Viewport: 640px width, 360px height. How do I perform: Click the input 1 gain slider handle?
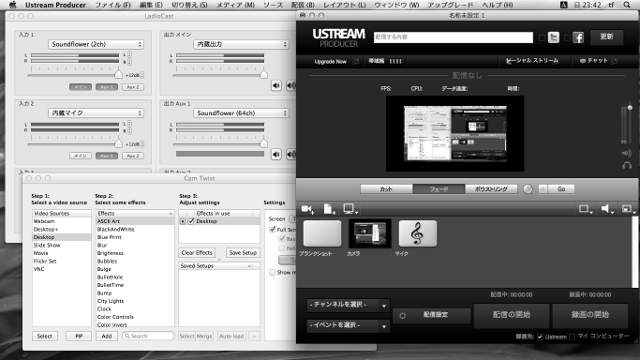click(x=118, y=74)
